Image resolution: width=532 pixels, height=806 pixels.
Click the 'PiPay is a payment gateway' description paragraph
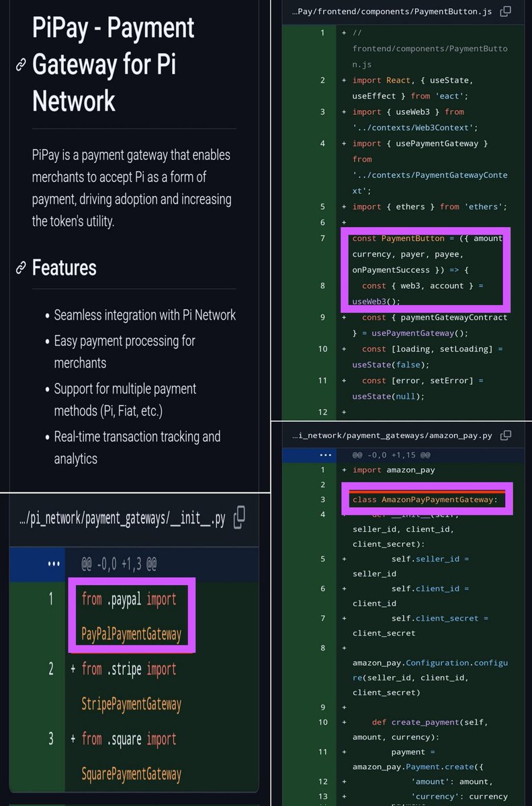point(132,188)
